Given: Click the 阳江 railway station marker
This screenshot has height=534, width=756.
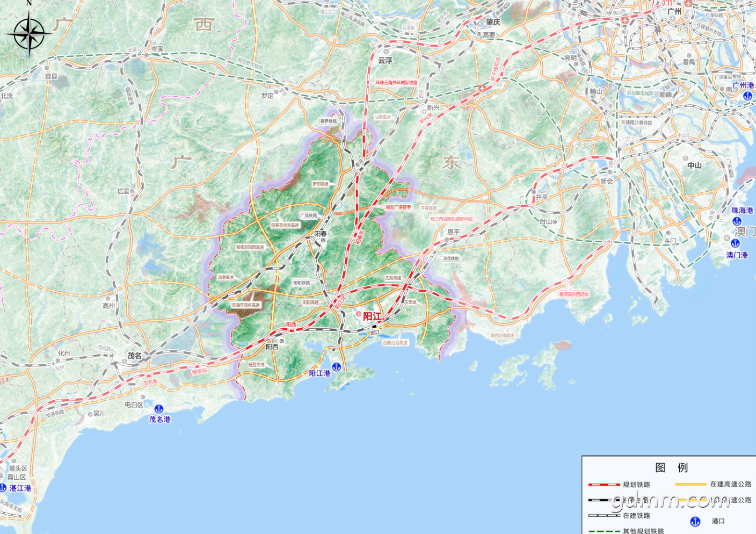Looking at the screenshot, I should (374, 326).
